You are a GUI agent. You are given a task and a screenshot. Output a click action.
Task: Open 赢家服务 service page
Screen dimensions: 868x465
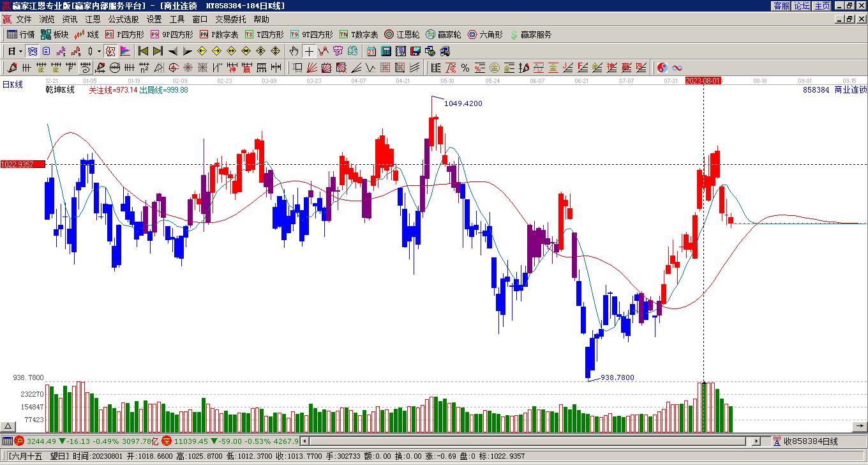pos(530,34)
